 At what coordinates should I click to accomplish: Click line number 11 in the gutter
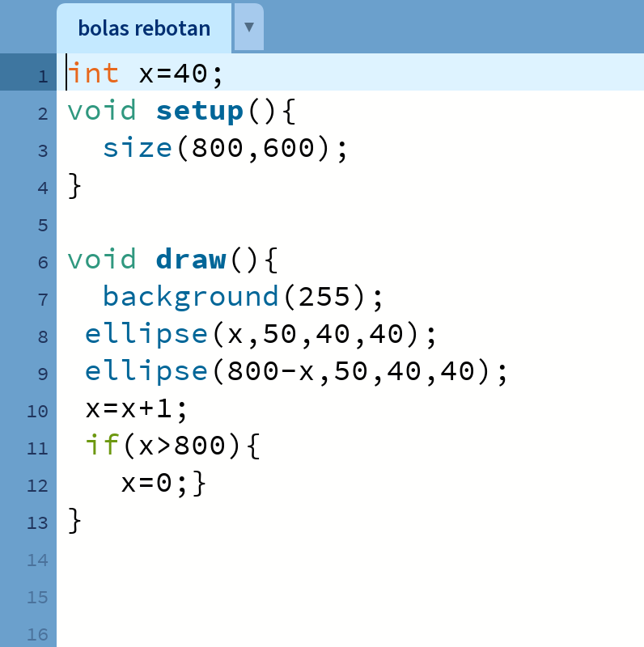pyautogui.click(x=38, y=448)
